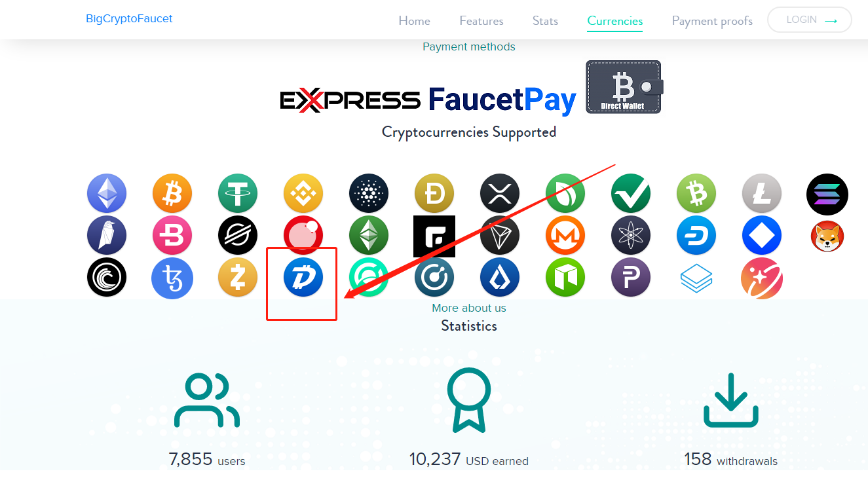
Task: Click the Ethereum coin icon
Action: 107,193
